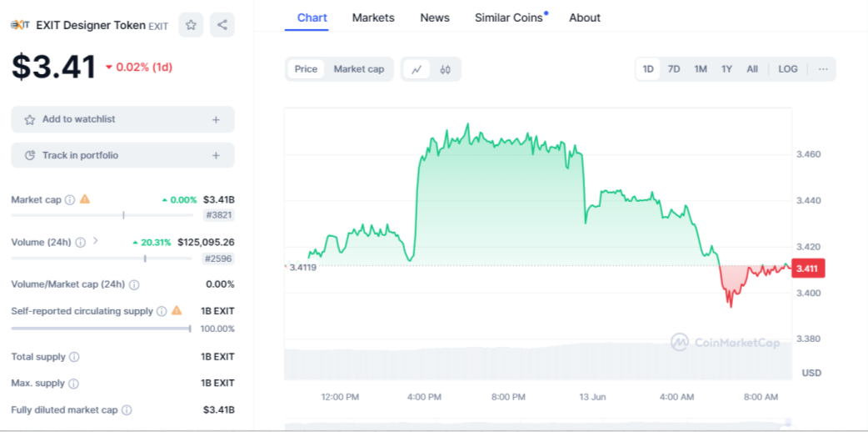868x432 pixels.
Task: Click the #3821 market cap rank badge
Action: tap(218, 215)
